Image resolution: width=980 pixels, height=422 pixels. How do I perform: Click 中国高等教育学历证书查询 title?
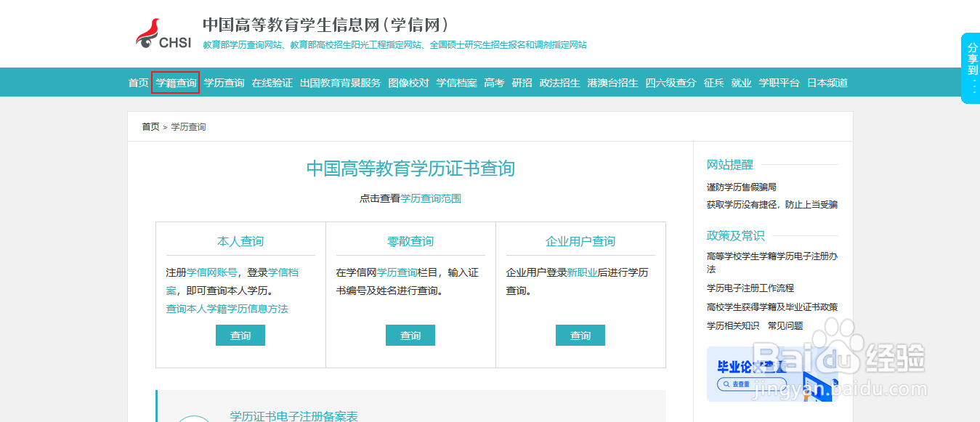(410, 169)
